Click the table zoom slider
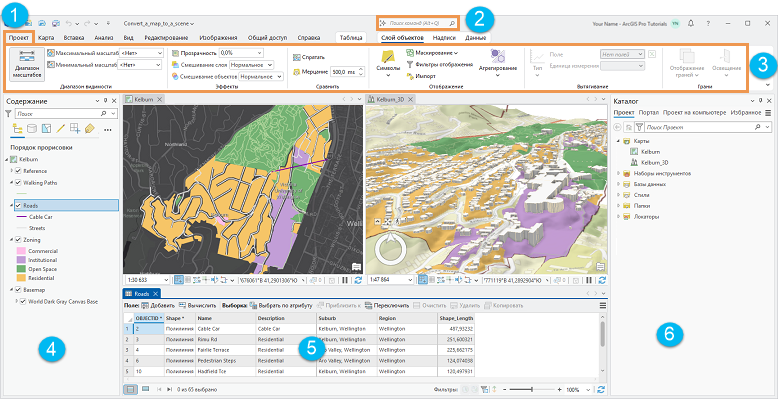The image size is (778, 399). (532, 390)
